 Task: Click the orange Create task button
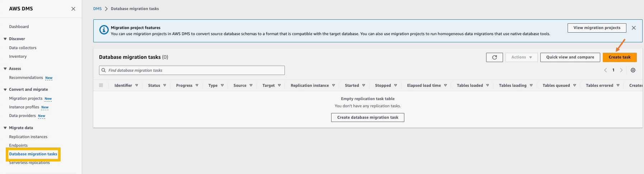point(620,57)
